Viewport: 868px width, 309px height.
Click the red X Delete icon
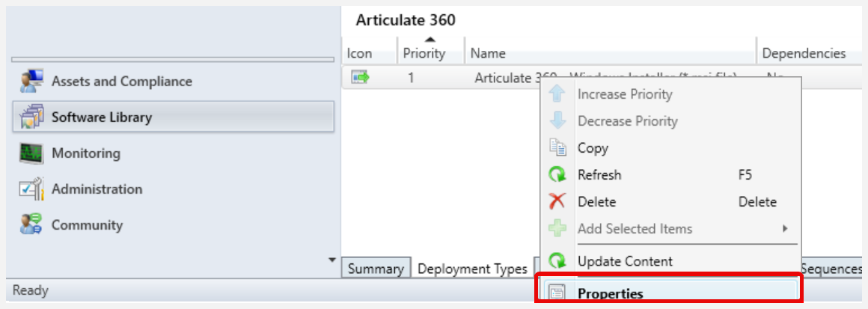557,201
